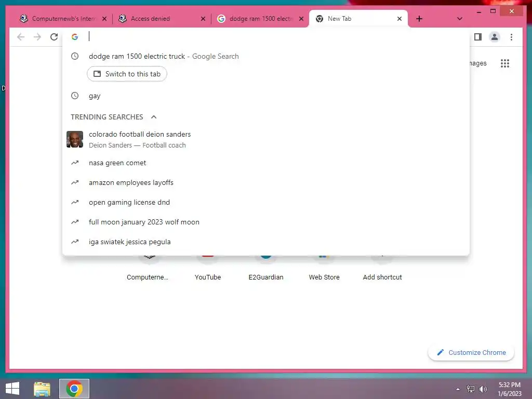
Task: Click the Chrome taskbar icon
Action: pyautogui.click(x=74, y=389)
